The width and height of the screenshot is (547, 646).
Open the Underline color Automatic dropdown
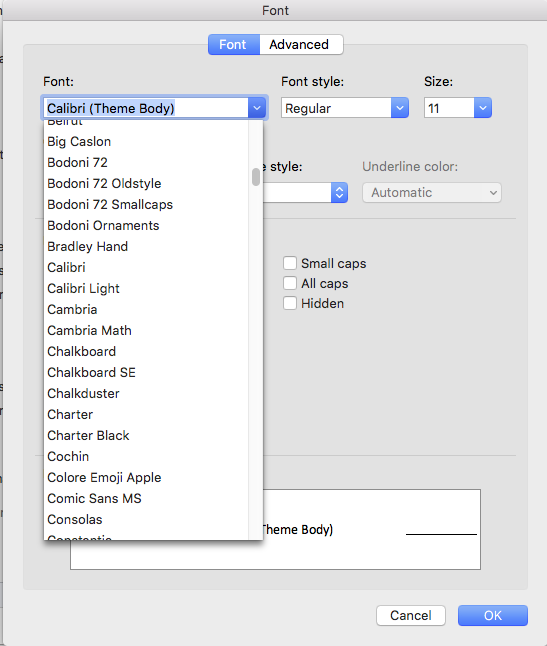[432, 192]
